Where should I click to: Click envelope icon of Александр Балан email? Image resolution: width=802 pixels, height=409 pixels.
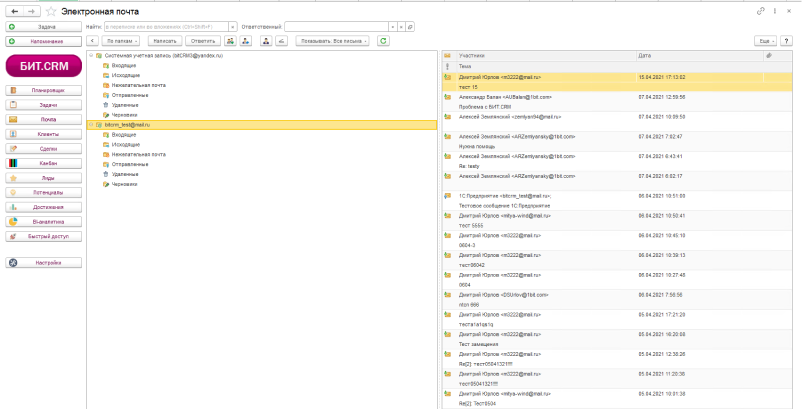tap(448, 97)
